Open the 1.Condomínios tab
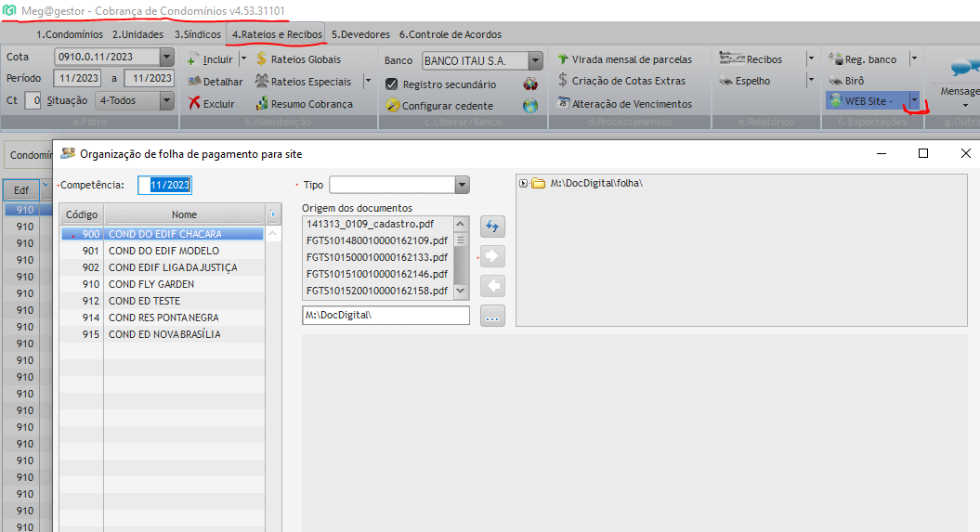980x532 pixels. (70, 34)
